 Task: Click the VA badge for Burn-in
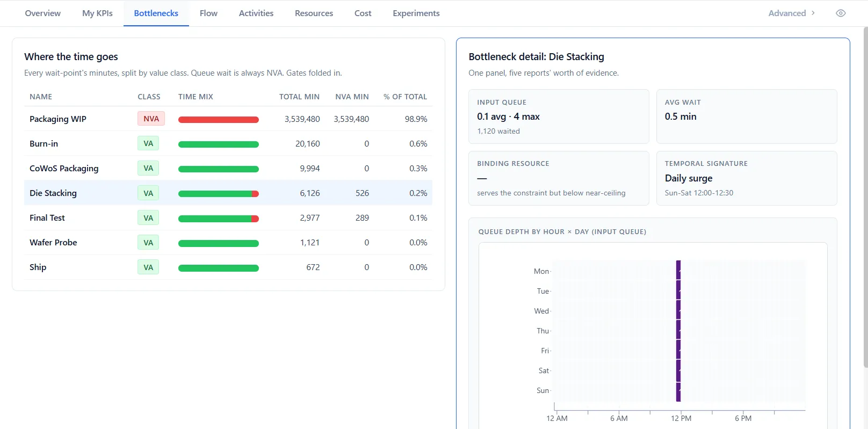click(x=148, y=143)
